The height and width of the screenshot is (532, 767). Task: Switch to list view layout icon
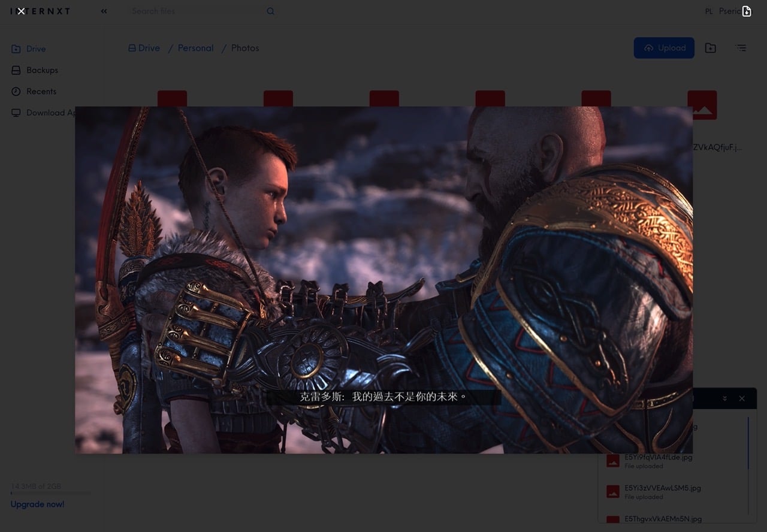tap(741, 48)
